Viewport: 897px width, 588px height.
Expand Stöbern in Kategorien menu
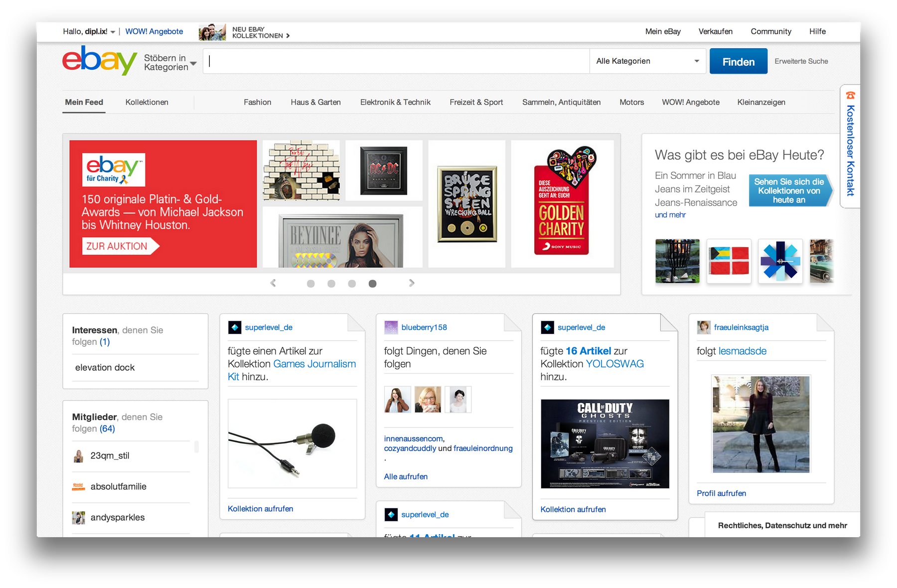click(170, 63)
